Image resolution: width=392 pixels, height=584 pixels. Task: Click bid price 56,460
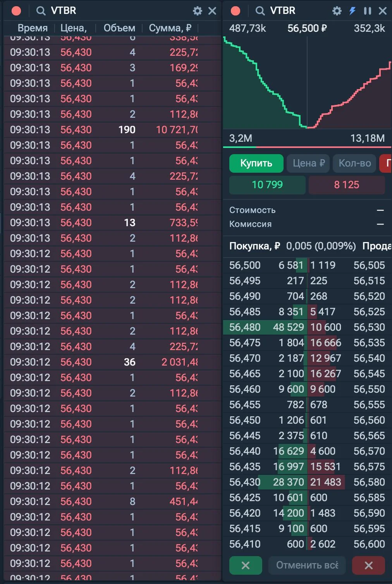245,389
